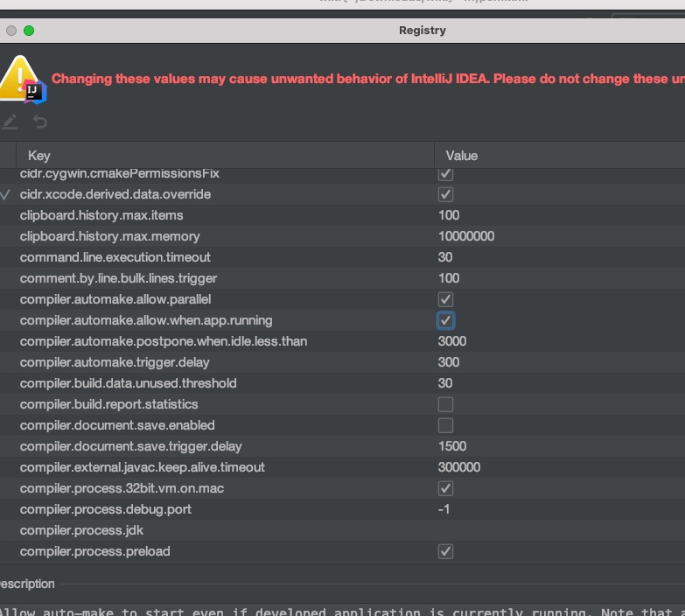
Task: Click value 3000 for automake postpone idle
Action: [452, 341]
